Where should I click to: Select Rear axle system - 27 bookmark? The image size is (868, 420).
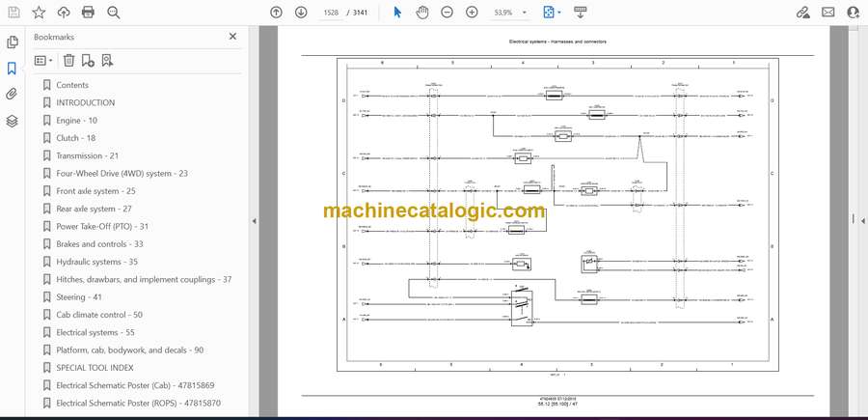pyautogui.click(x=95, y=209)
